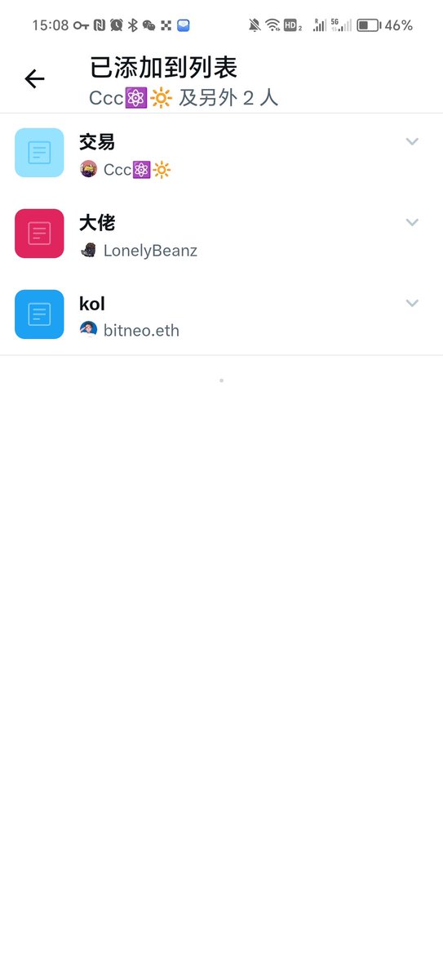The height and width of the screenshot is (980, 443).
Task: Select owner name LonelyBeanz
Action: click(x=150, y=251)
